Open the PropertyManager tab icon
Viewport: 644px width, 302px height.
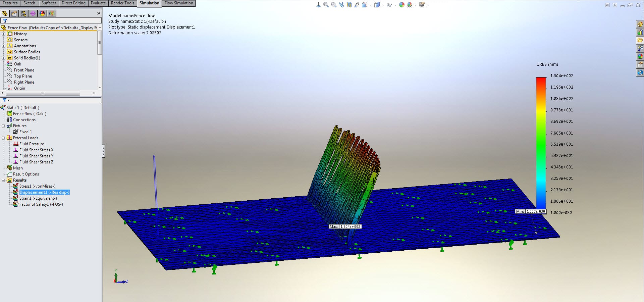(x=14, y=13)
